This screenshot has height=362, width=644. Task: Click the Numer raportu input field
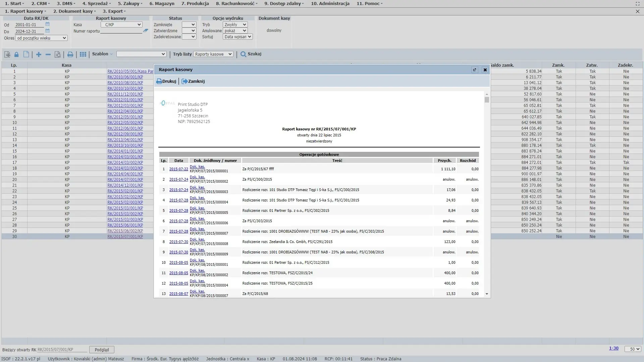pyautogui.click(x=121, y=31)
